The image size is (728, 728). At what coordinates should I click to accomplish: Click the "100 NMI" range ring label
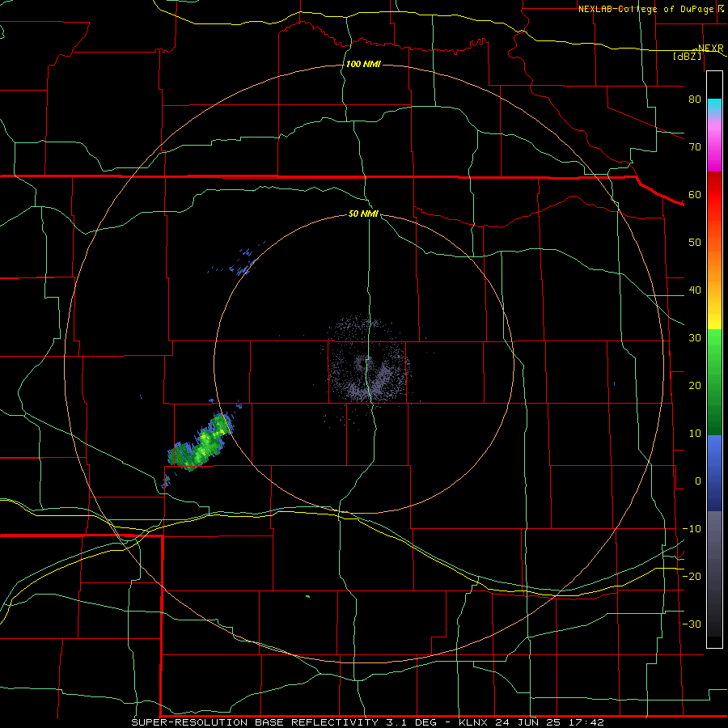click(363, 64)
